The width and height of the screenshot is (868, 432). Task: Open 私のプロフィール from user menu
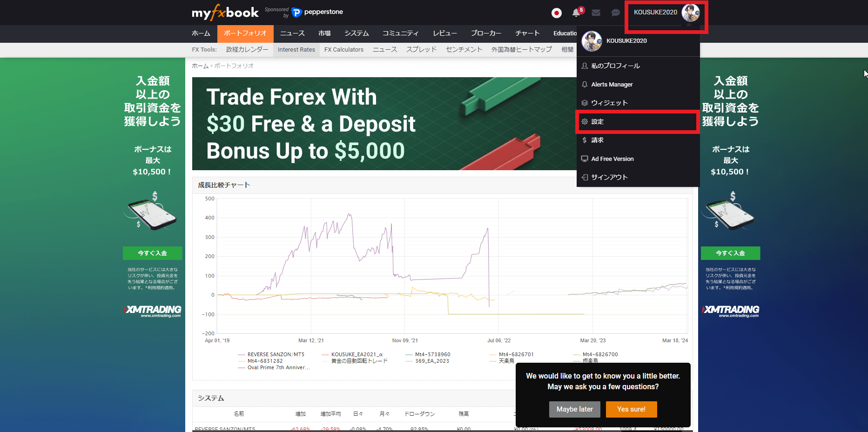coord(638,66)
